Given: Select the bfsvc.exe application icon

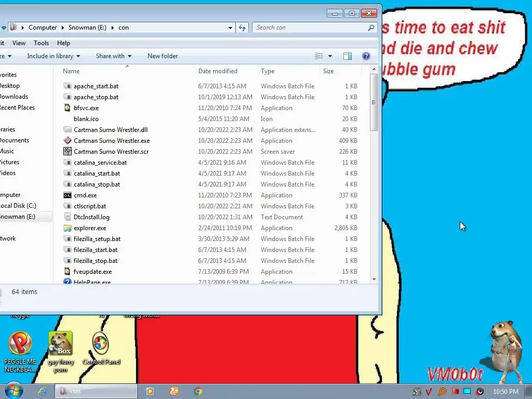Looking at the screenshot, I should 68,108.
